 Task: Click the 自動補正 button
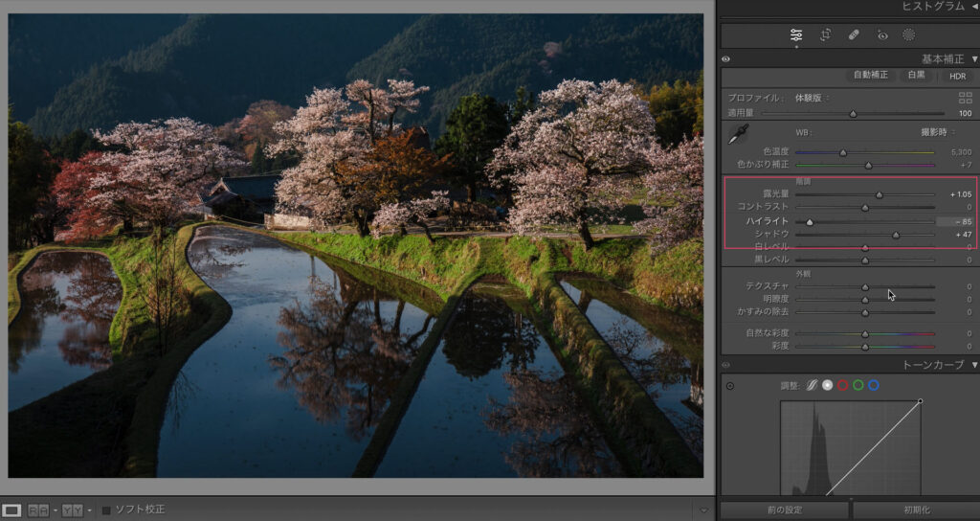pyautogui.click(x=871, y=76)
